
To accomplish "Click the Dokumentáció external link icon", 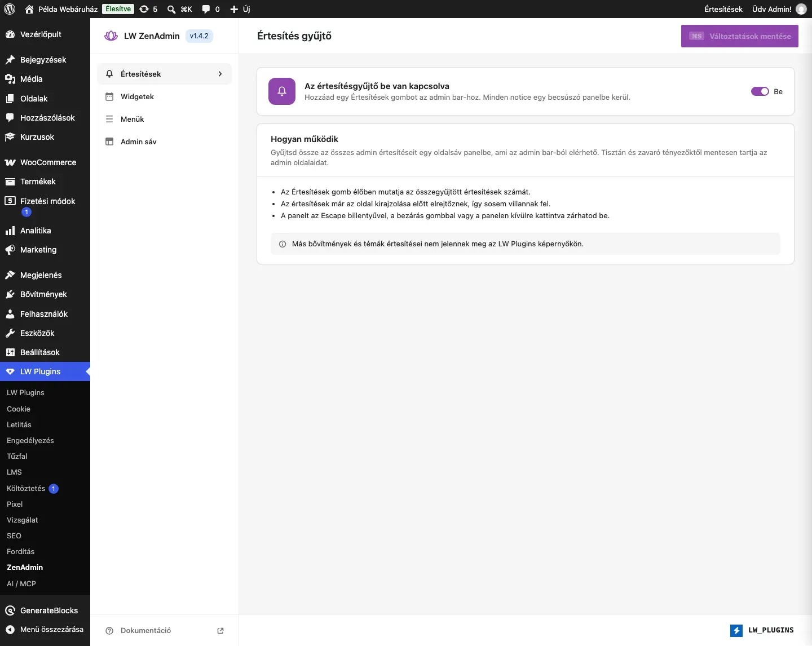I will [x=220, y=631].
